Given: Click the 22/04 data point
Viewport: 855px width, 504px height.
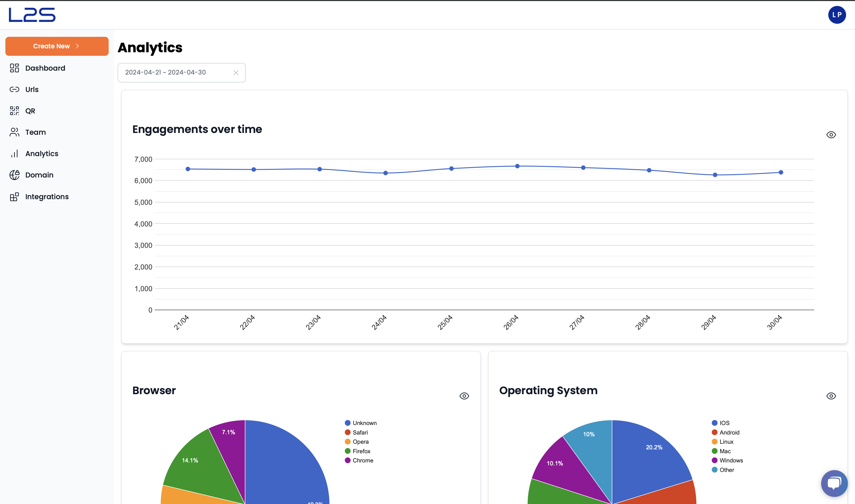Looking at the screenshot, I should (254, 169).
